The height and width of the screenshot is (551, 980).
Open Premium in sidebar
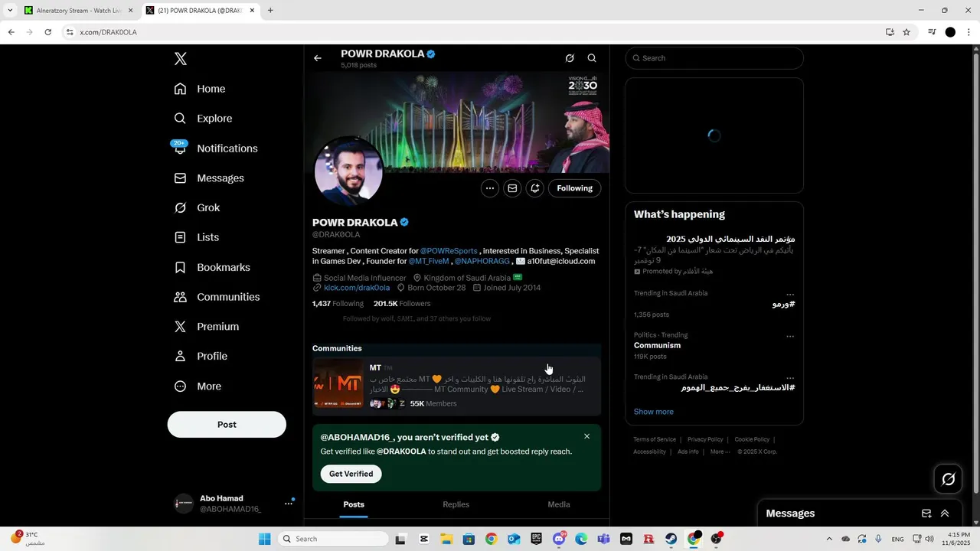pyautogui.click(x=207, y=327)
